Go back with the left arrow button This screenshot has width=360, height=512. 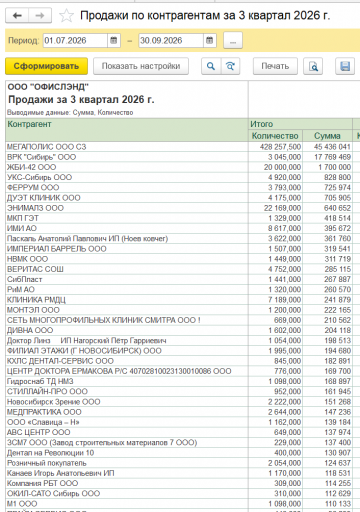click(x=17, y=16)
